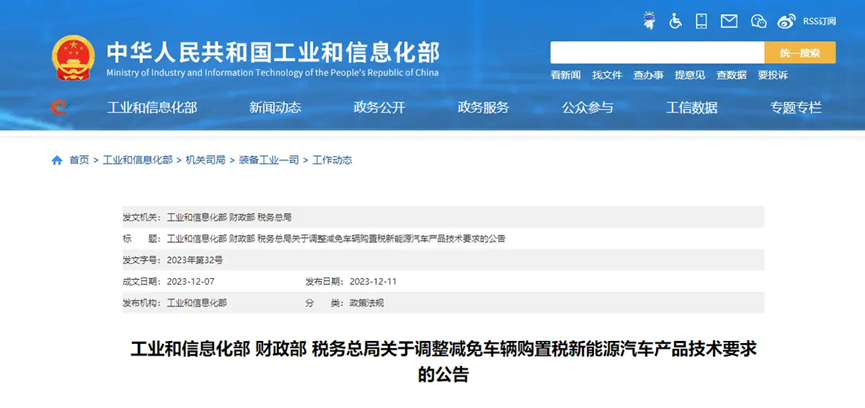
Task: Click the mobile phone version icon
Action: [702, 20]
